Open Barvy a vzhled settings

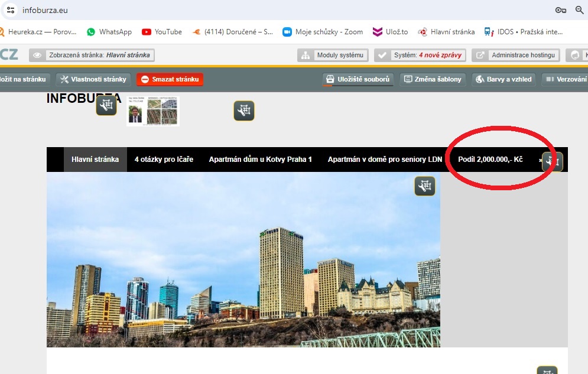click(503, 79)
